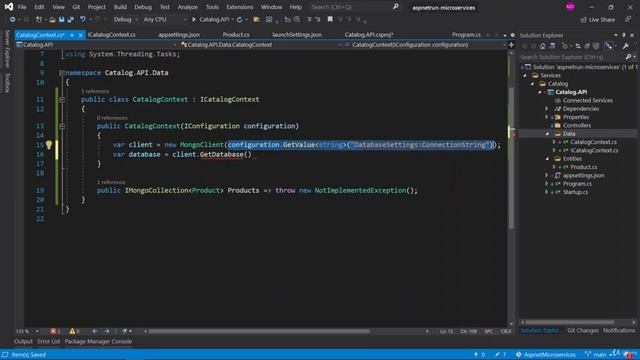640x360 pixels.
Task: Switch to the Product.cs editor tab
Action: [236, 35]
